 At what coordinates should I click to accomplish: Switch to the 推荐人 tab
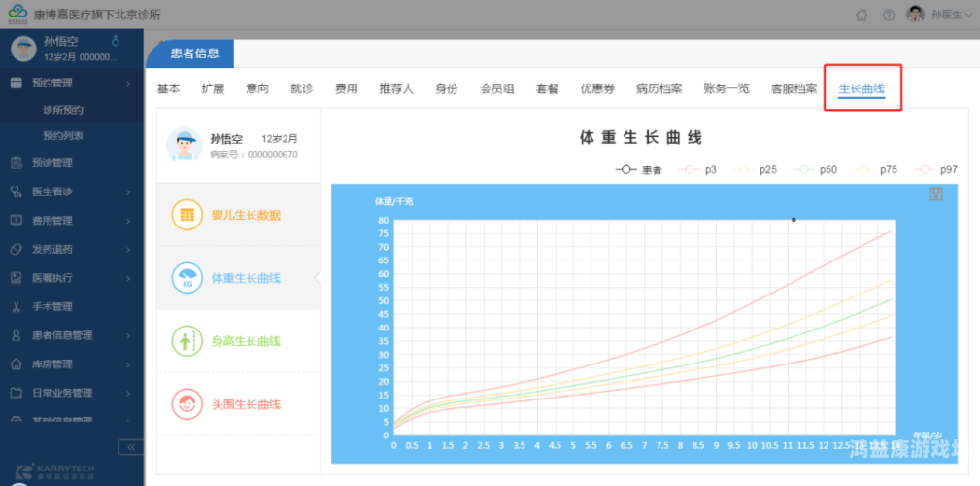point(396,88)
